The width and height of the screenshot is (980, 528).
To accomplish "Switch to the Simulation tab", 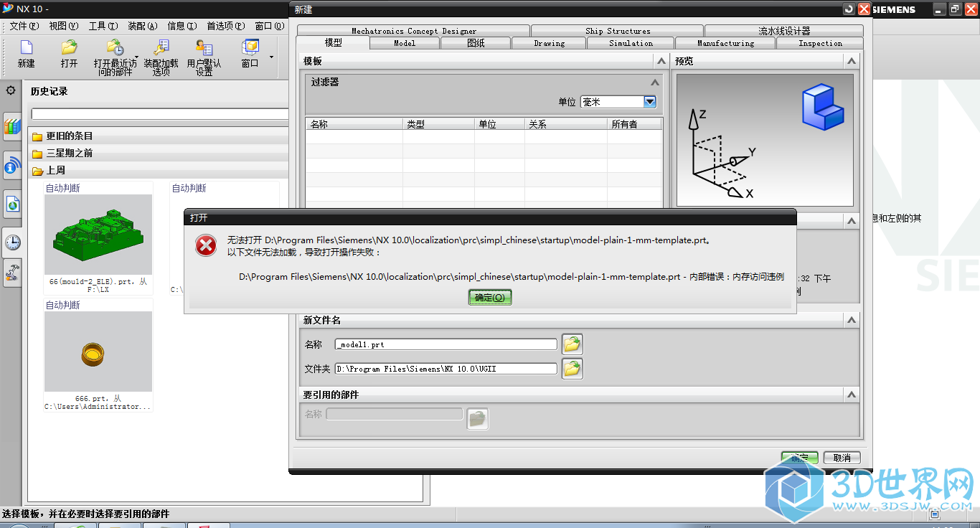I will tap(631, 43).
